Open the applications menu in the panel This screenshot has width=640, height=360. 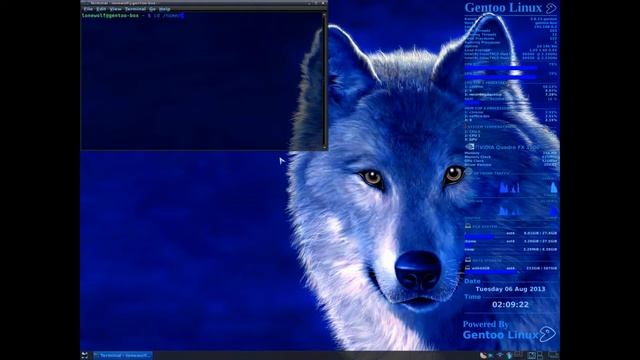pyautogui.click(x=84, y=356)
